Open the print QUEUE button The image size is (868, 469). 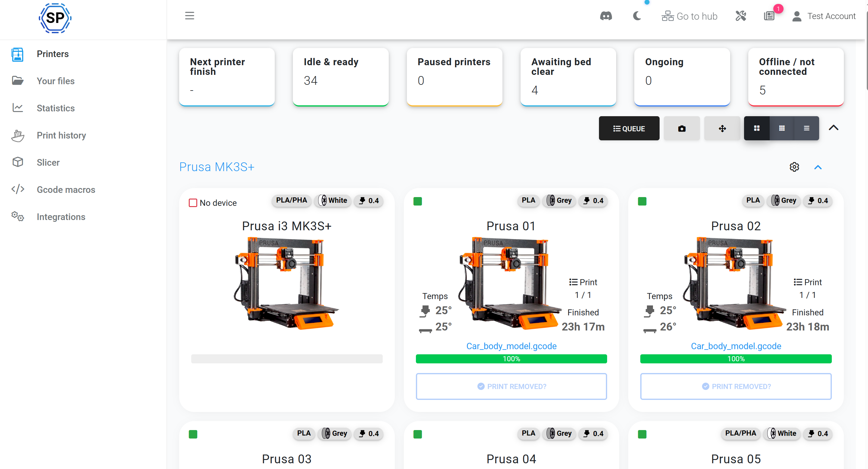pos(629,129)
